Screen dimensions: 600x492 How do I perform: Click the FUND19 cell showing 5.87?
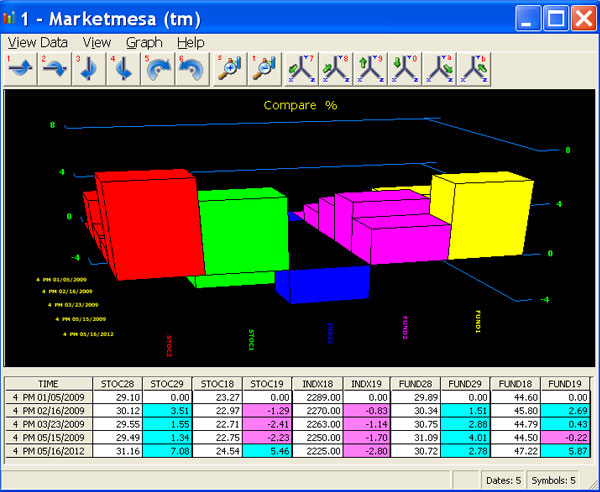coord(567,453)
